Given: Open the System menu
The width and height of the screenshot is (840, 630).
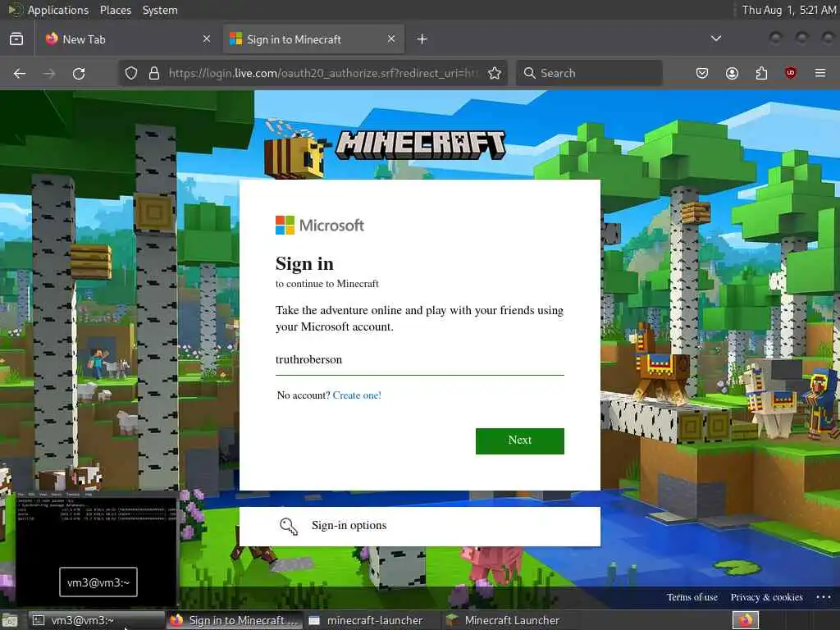Looking at the screenshot, I should (160, 10).
